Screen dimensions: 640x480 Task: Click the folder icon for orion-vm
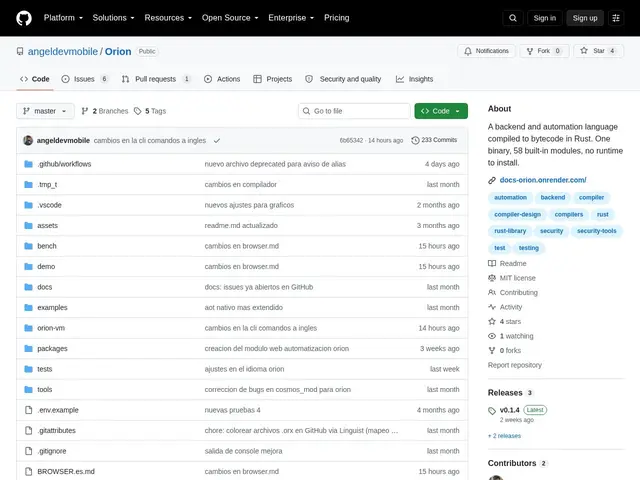(28, 328)
